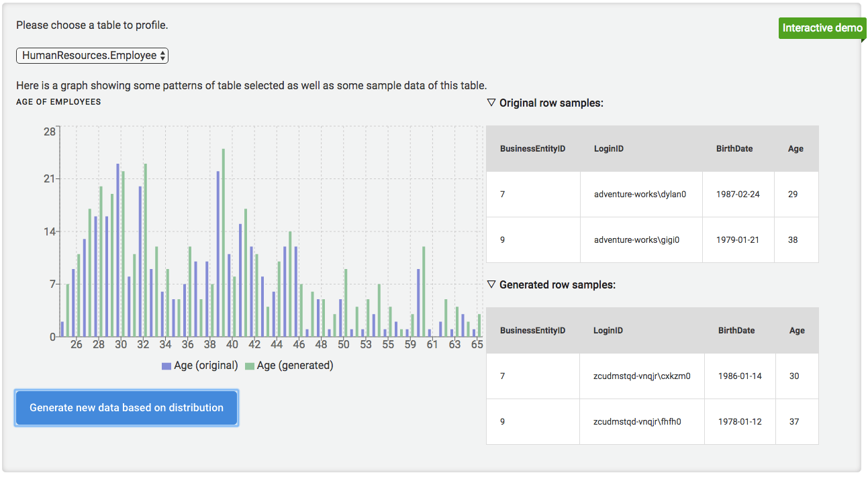
Task: Click the Age header in generated samples
Action: [x=797, y=331]
